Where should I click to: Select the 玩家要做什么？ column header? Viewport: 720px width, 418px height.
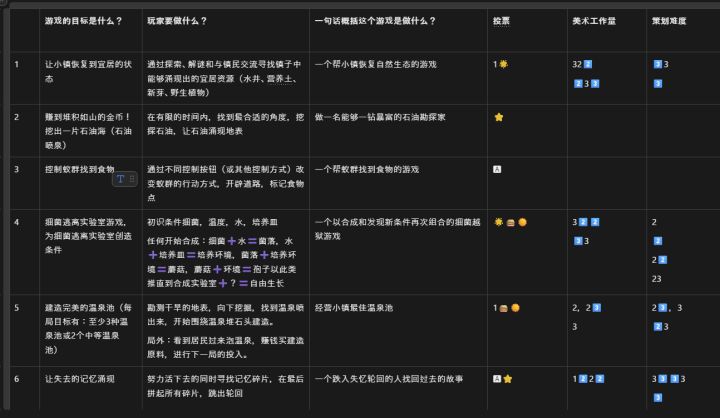[177, 21]
